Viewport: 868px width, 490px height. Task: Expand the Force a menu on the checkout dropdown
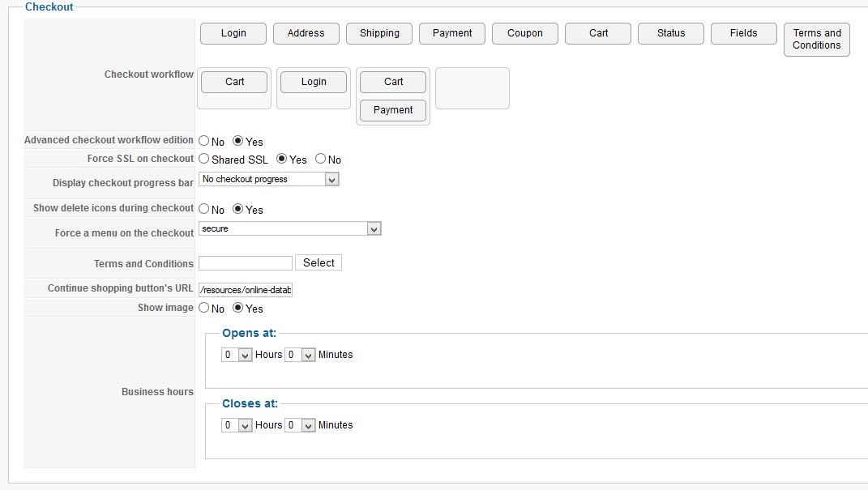[x=289, y=229]
